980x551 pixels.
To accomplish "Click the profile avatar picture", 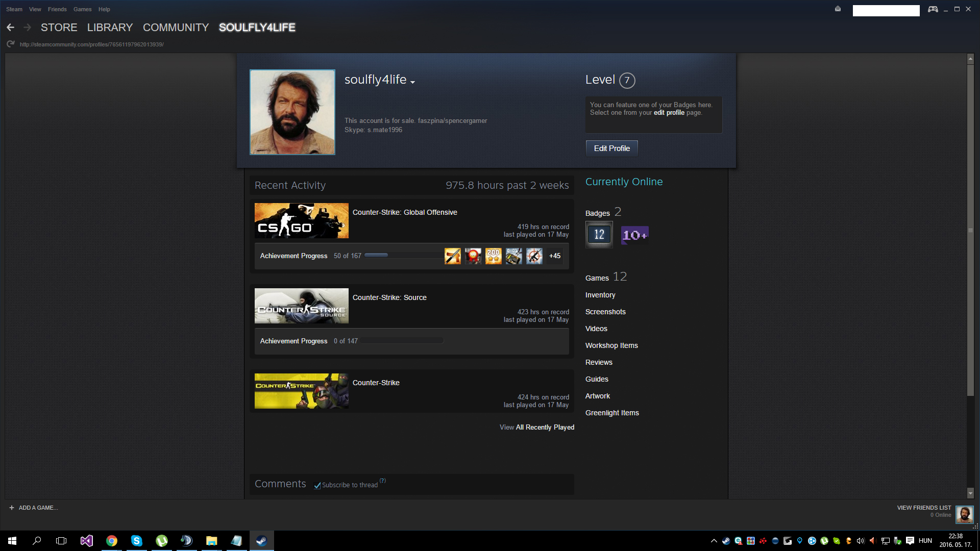I will [x=292, y=112].
